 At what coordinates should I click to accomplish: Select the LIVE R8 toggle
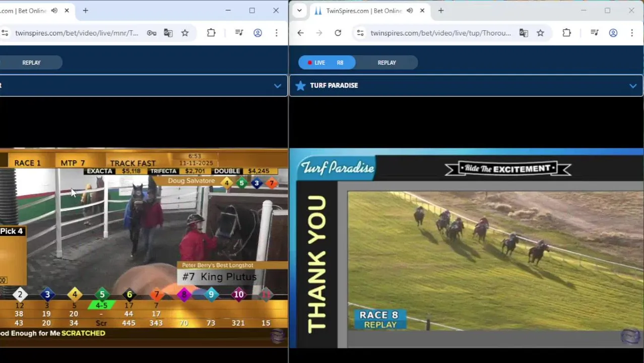click(327, 63)
